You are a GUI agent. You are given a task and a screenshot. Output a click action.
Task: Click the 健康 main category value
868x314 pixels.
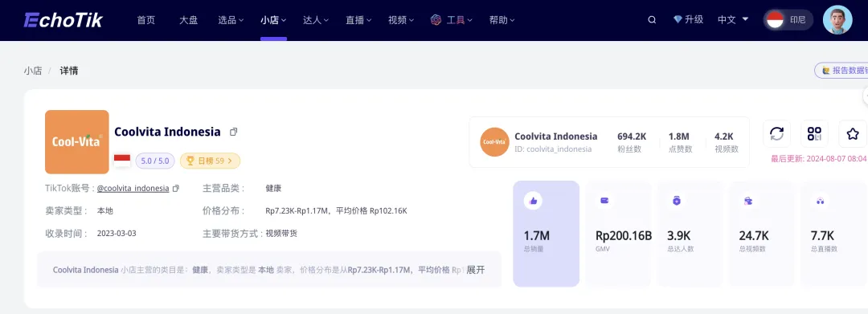273,188
